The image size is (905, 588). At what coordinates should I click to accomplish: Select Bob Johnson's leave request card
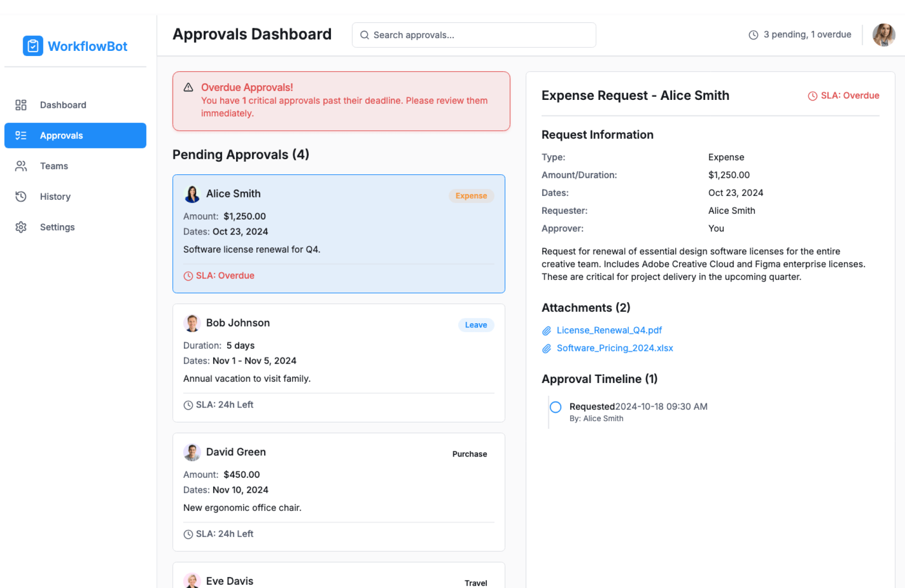pos(338,363)
